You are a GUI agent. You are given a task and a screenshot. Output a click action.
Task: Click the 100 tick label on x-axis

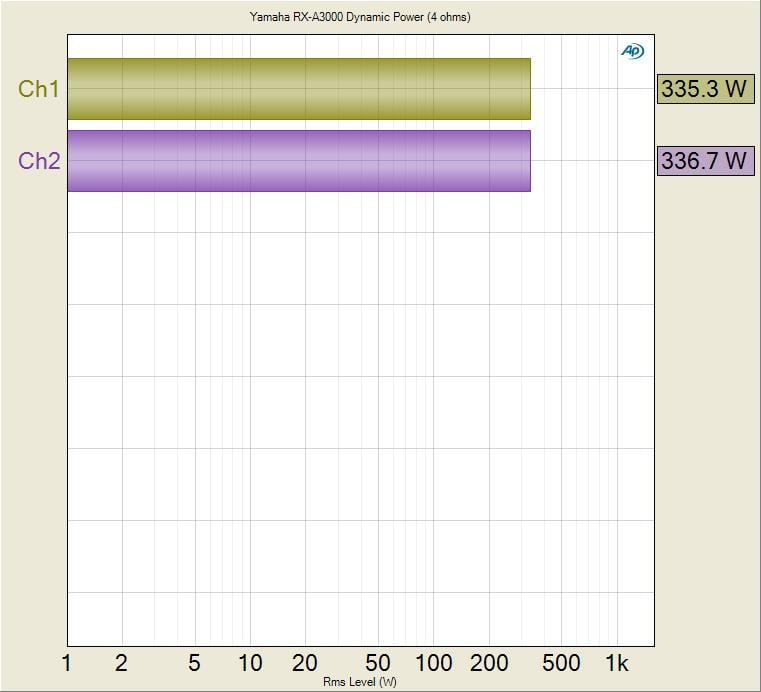tap(433, 663)
